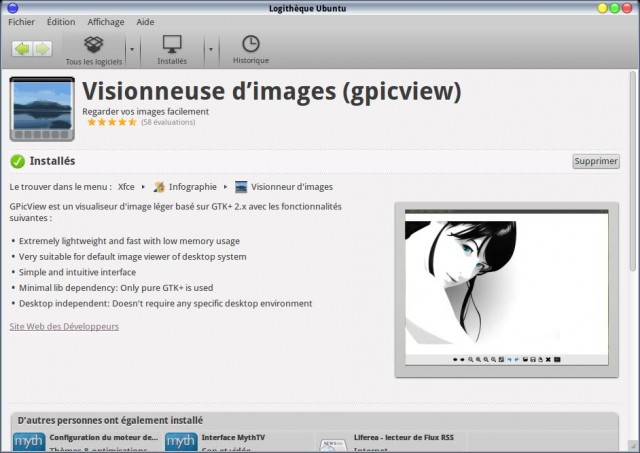Screen dimensions: 640x453
Task: Expand the Tous les logiciels dropdown arrow
Action: (x=132, y=49)
